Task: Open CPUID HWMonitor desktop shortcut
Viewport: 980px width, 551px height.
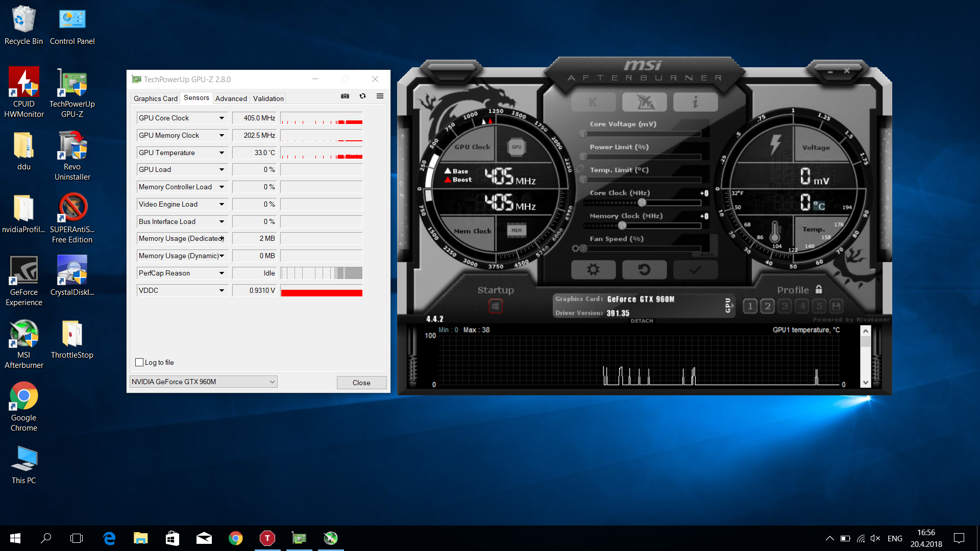Action: (24, 92)
